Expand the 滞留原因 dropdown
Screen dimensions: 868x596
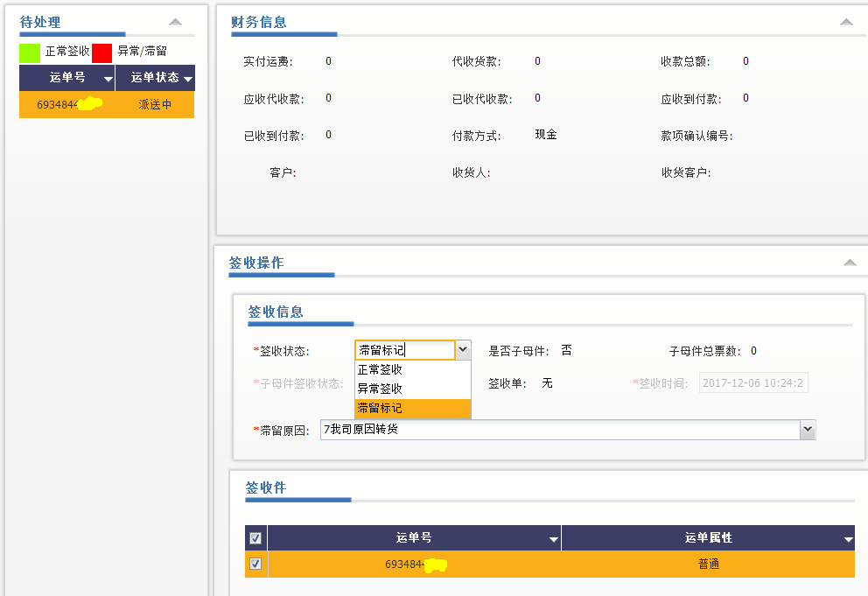(x=808, y=430)
